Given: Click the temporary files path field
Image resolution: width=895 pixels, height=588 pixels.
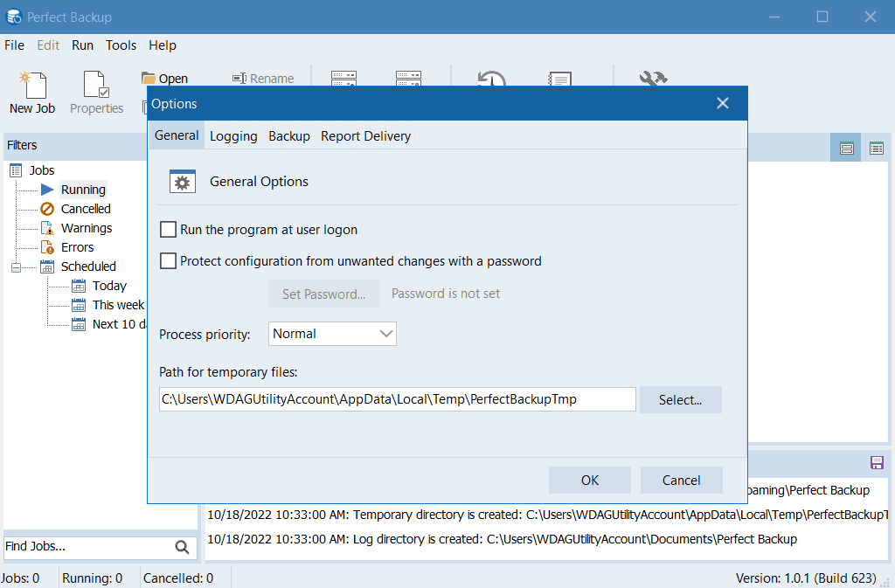Looking at the screenshot, I should click(397, 399).
